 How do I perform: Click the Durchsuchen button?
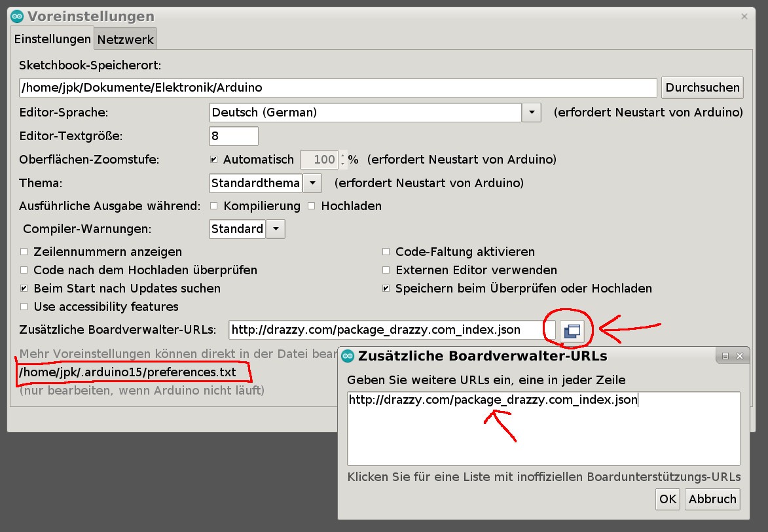[703, 88]
